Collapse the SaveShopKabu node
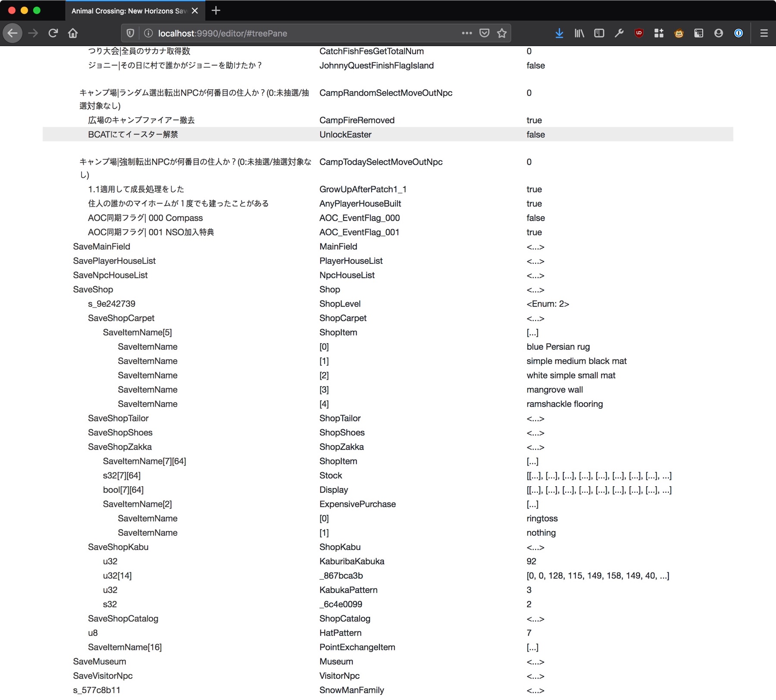Viewport: 776px width, 700px height. click(x=118, y=547)
